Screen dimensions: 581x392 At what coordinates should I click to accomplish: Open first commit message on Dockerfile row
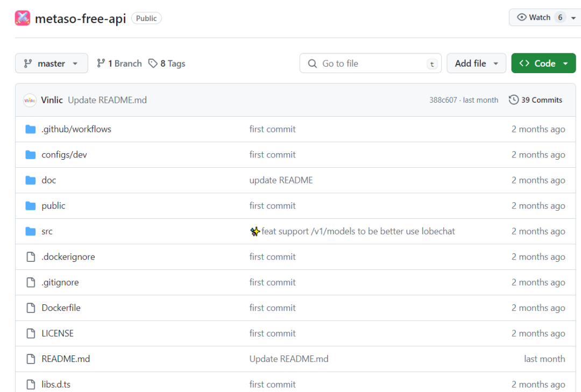[272, 308]
